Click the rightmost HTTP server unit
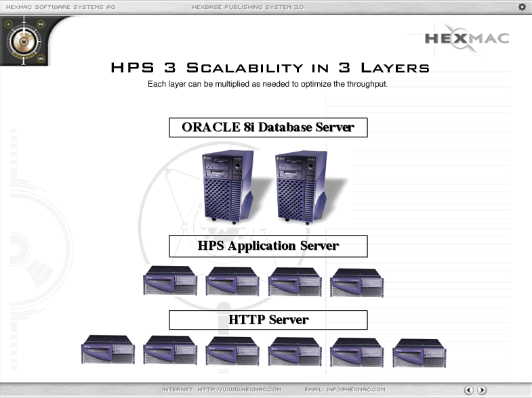The image size is (532, 398). 419,352
